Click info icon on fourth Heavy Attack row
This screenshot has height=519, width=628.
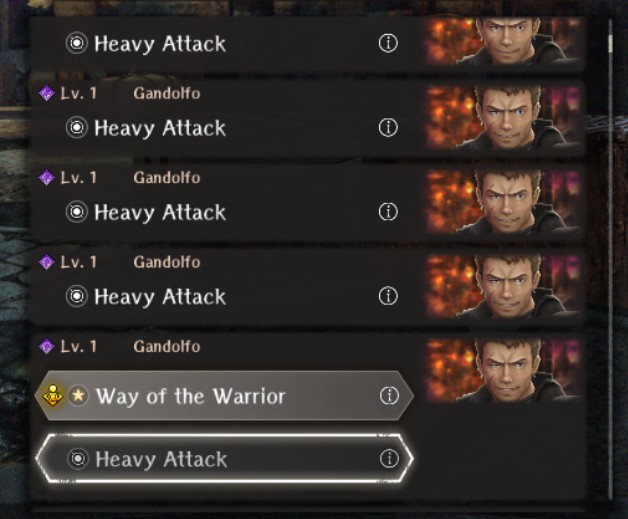coord(388,296)
